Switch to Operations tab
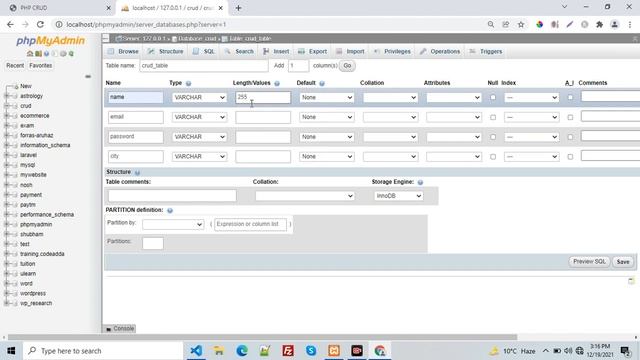The width and height of the screenshot is (640, 360). (440, 51)
